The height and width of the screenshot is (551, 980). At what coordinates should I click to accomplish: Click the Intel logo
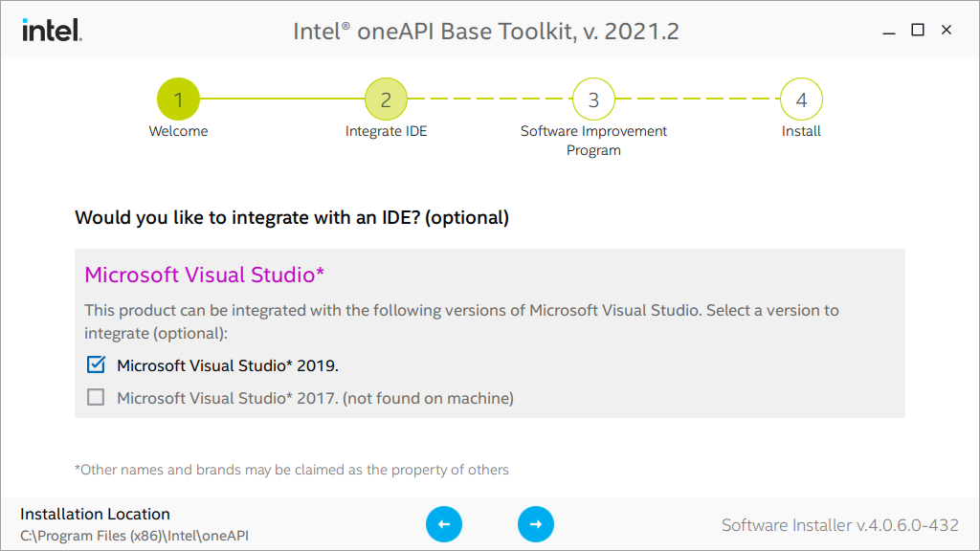pos(52,31)
